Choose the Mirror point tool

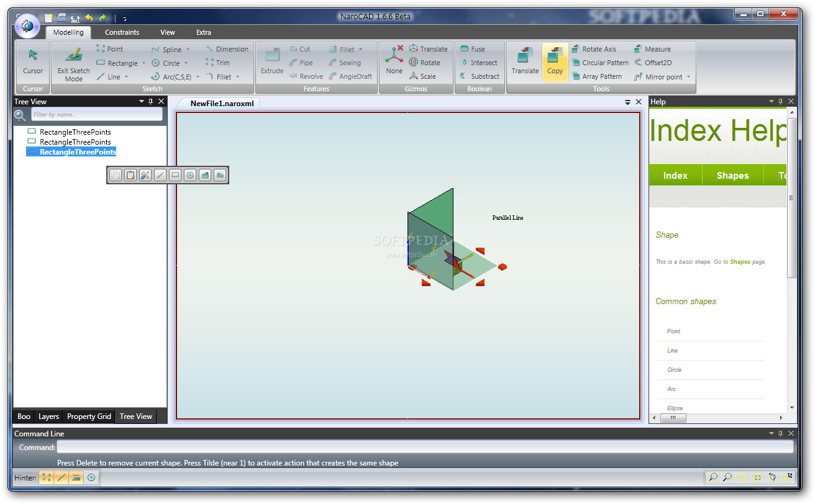(x=658, y=77)
